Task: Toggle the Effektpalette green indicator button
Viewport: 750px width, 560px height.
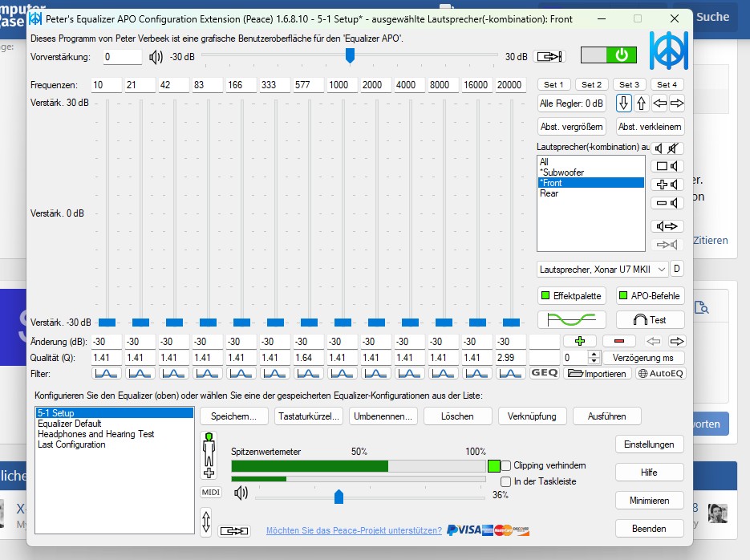Action: coord(572,295)
